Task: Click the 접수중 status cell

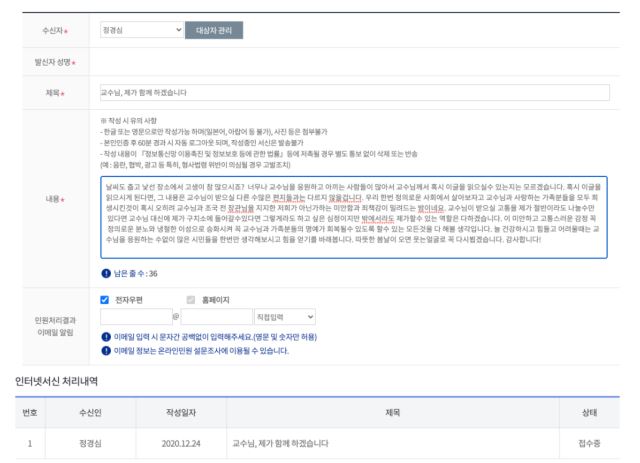Action: coord(589,443)
